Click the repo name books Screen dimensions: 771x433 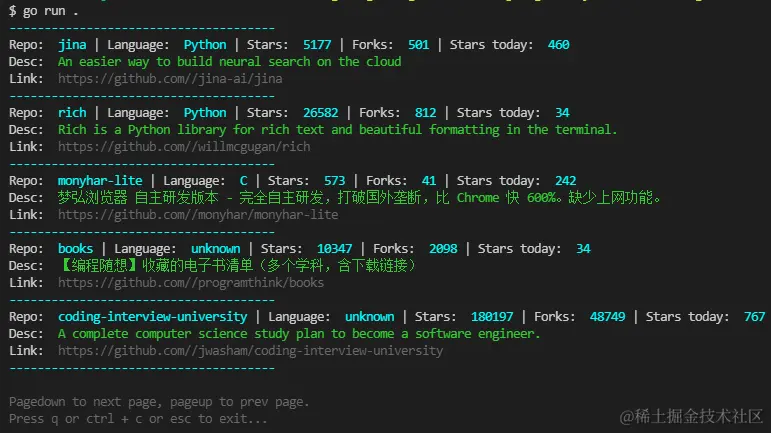(75, 249)
